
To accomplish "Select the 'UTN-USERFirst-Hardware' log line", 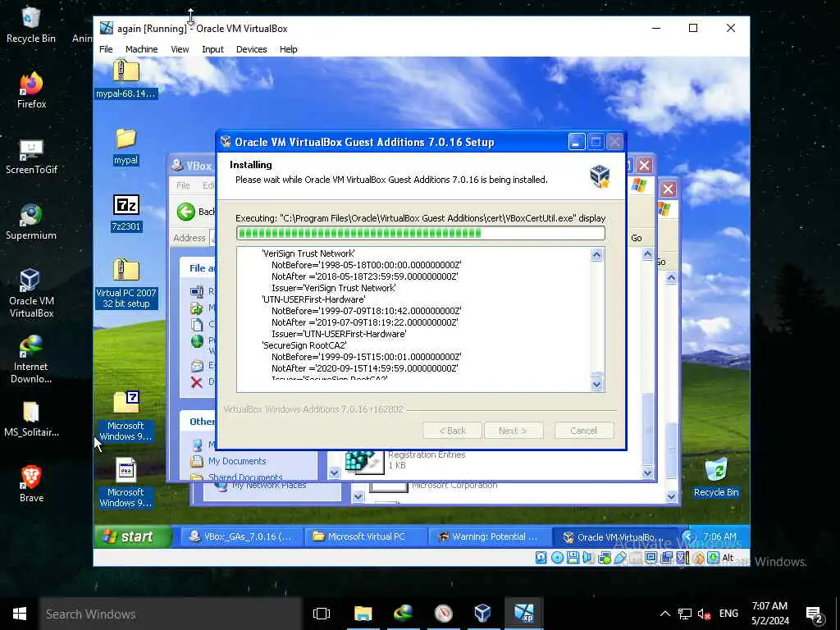I will [313, 299].
